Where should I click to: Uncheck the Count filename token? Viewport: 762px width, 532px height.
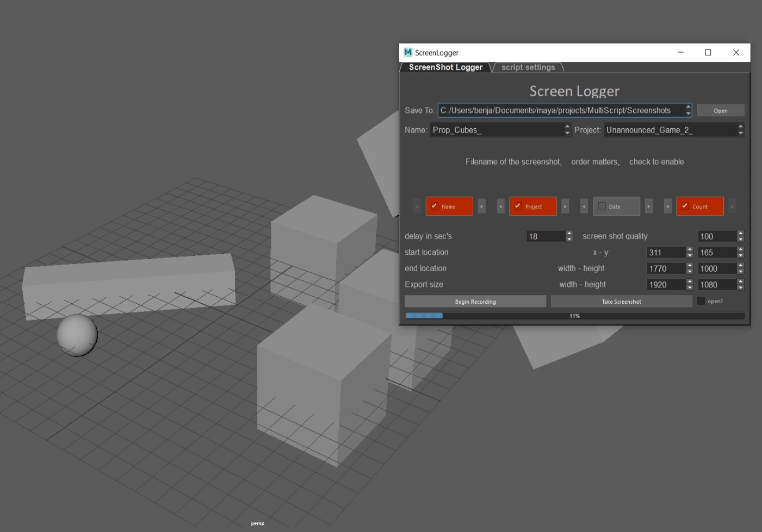(x=684, y=206)
